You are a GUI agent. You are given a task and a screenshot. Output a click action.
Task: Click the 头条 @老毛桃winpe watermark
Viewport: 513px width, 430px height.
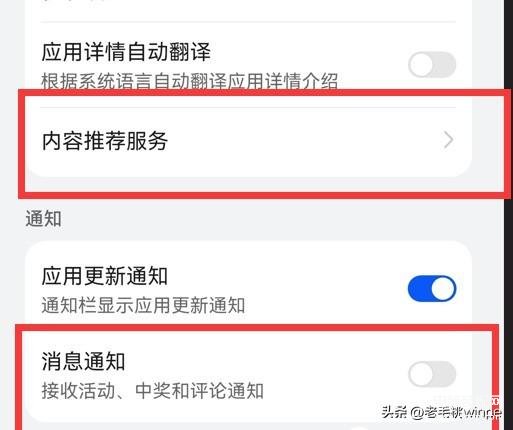tap(441, 413)
